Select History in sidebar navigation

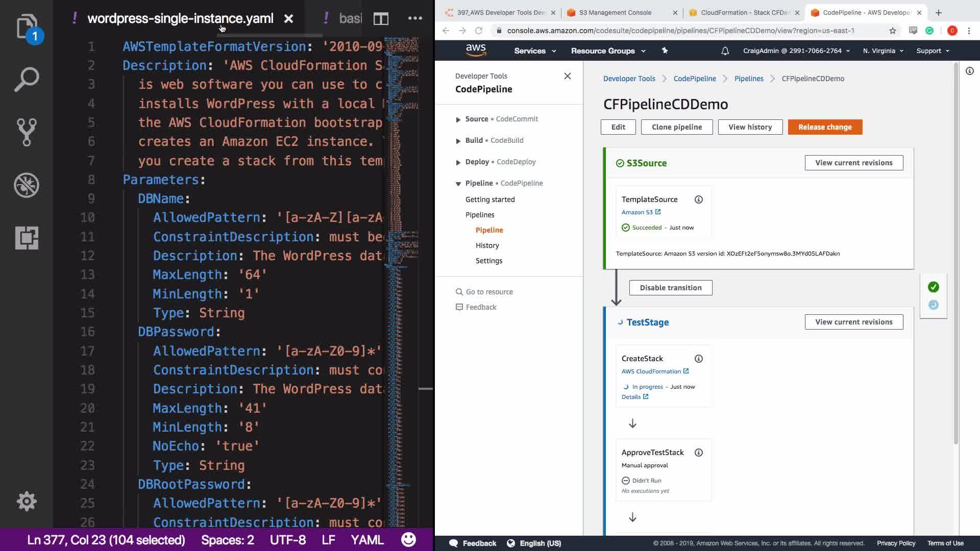(x=487, y=245)
